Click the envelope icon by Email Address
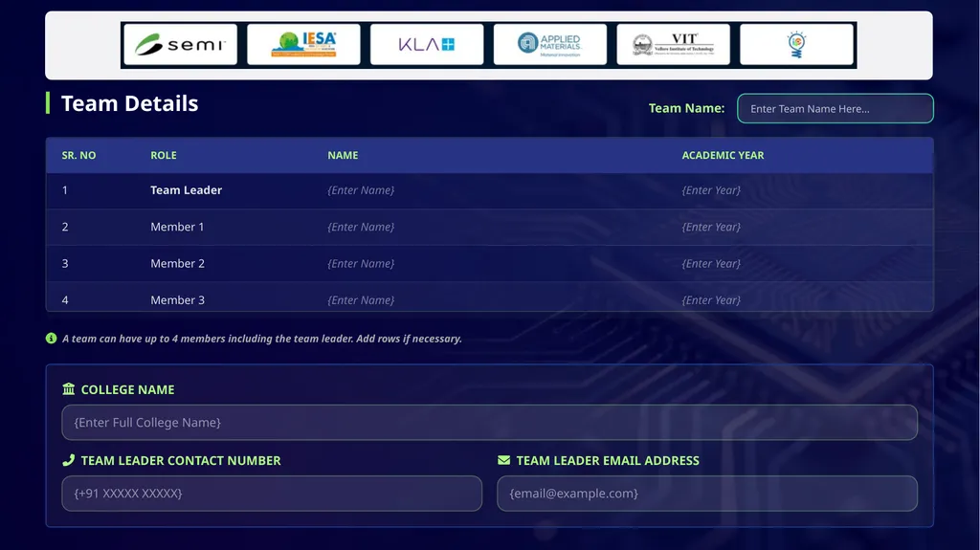Image resolution: width=980 pixels, height=550 pixels. 503,460
